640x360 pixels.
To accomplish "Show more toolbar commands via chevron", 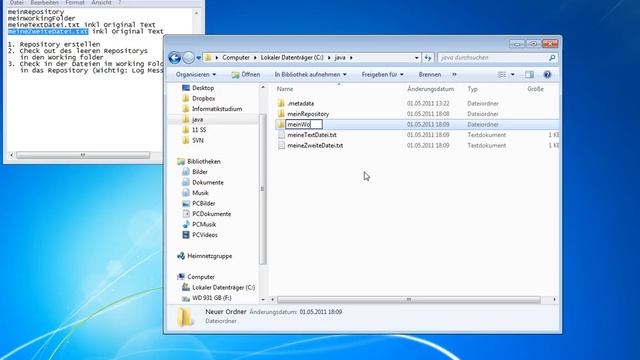I will pos(454,75).
